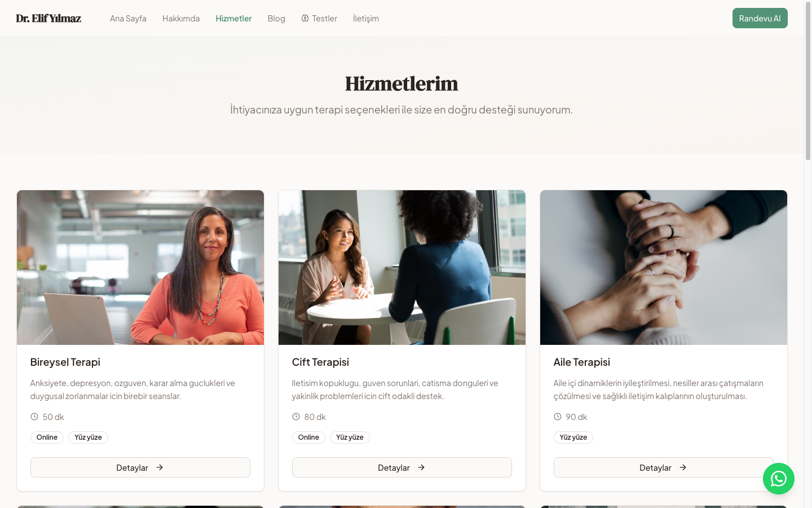Screen dimensions: 812x508
Task: Open the Bireysel Terapi card image
Action: [140, 268]
